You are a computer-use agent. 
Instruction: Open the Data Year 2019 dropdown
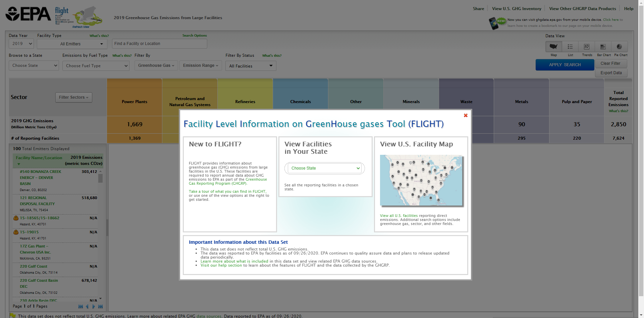(21, 44)
